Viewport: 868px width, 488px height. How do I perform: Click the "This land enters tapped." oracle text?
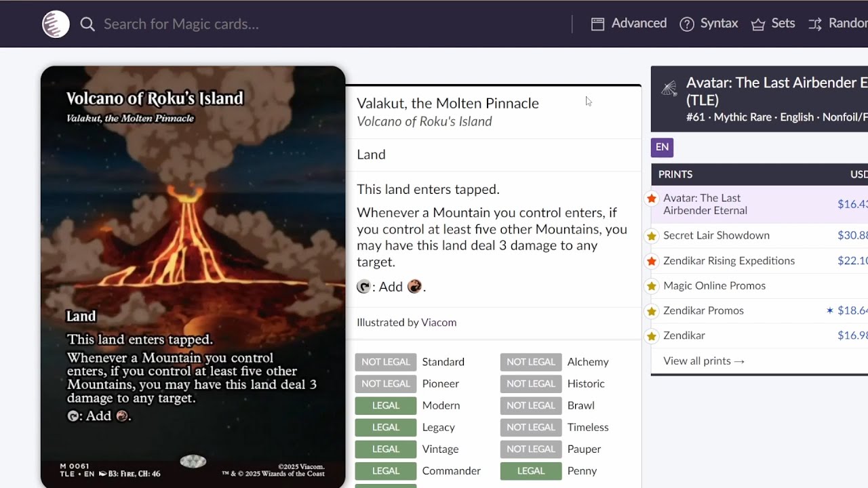428,189
